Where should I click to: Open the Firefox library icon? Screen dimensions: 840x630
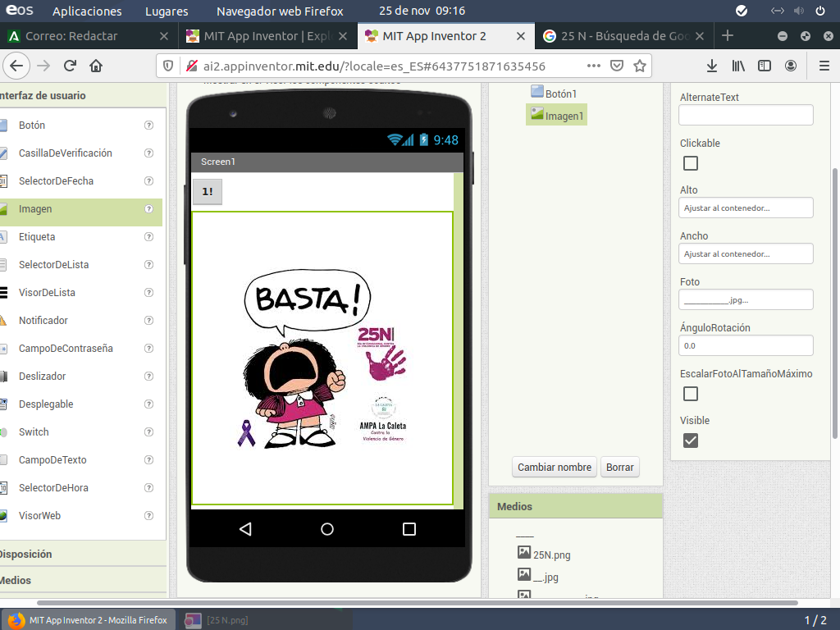point(738,66)
